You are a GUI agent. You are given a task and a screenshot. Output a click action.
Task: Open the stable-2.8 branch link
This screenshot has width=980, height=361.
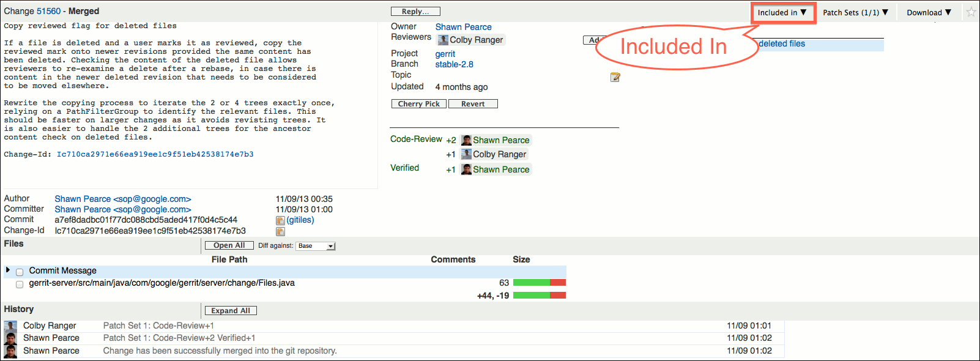click(x=454, y=64)
